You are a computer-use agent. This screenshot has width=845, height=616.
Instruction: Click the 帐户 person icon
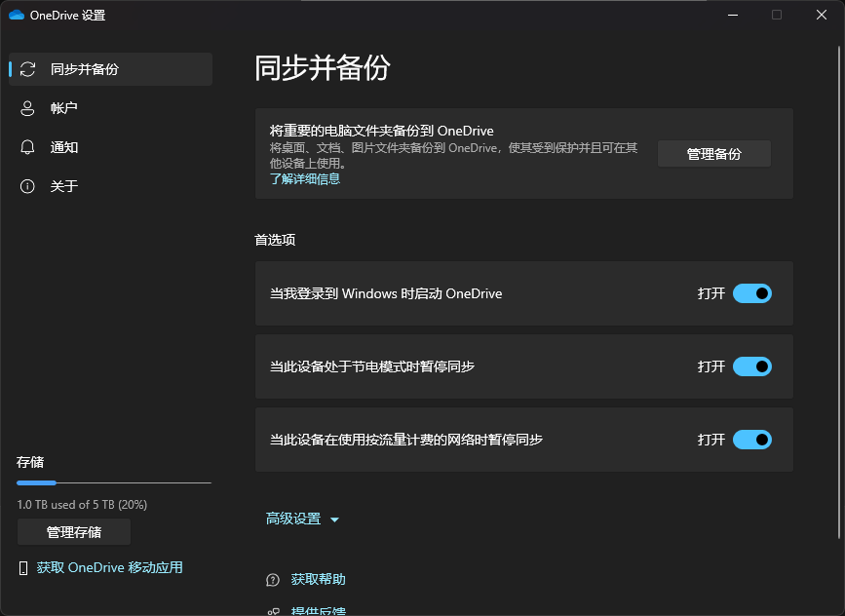(27, 108)
